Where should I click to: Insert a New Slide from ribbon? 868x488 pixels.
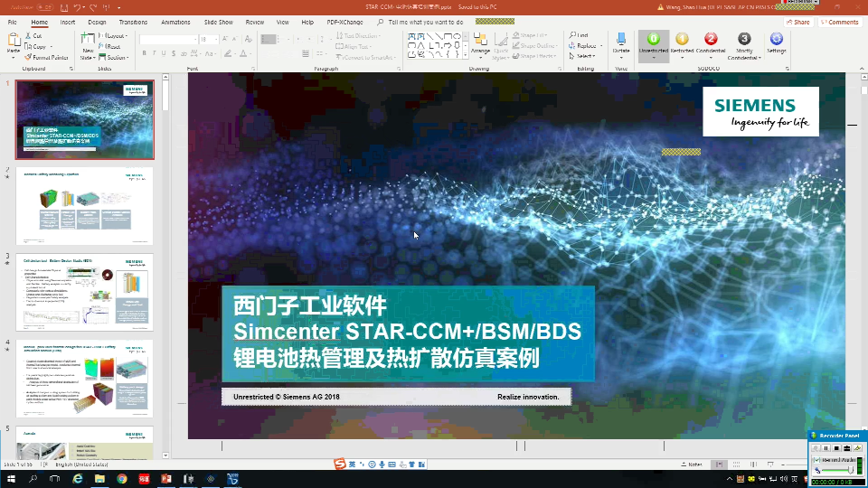[87, 43]
